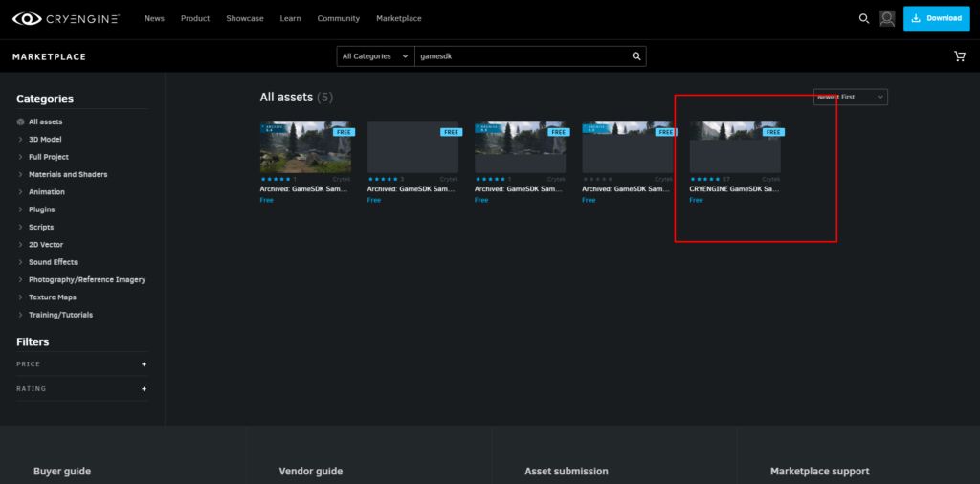Screen dimensions: 980x484
Task: Select the Scripts category
Action: (x=41, y=227)
